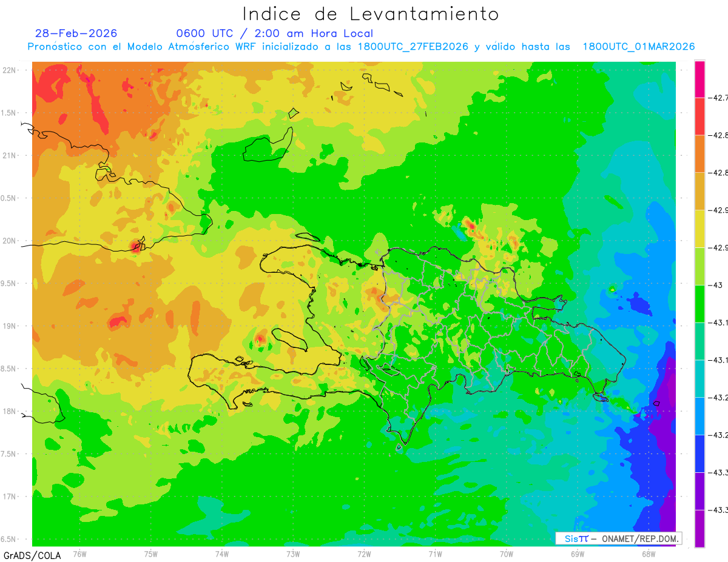Select the '18N' latitude label
Viewport: 728px width, 562px height.
click(x=9, y=412)
